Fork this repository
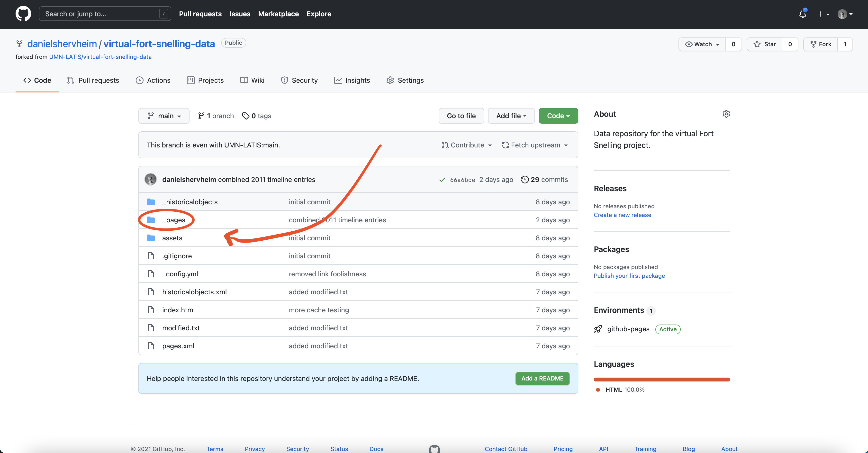Screen dimensions: 868x453 coord(821,44)
